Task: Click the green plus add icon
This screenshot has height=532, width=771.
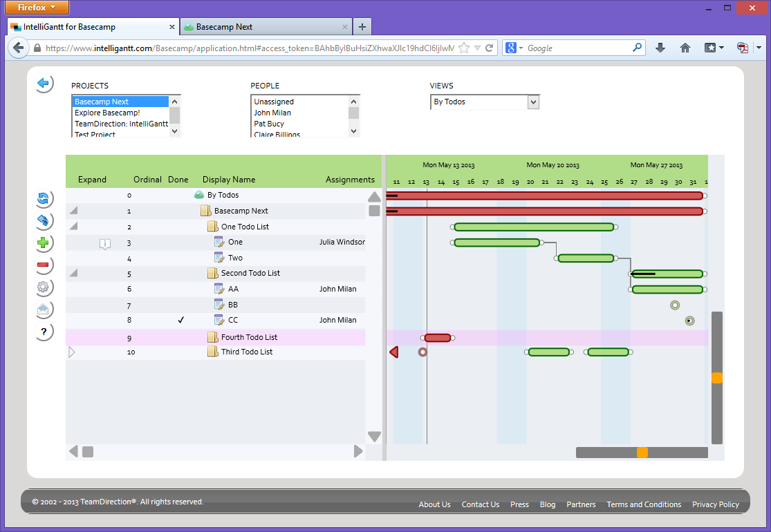Action: tap(44, 243)
